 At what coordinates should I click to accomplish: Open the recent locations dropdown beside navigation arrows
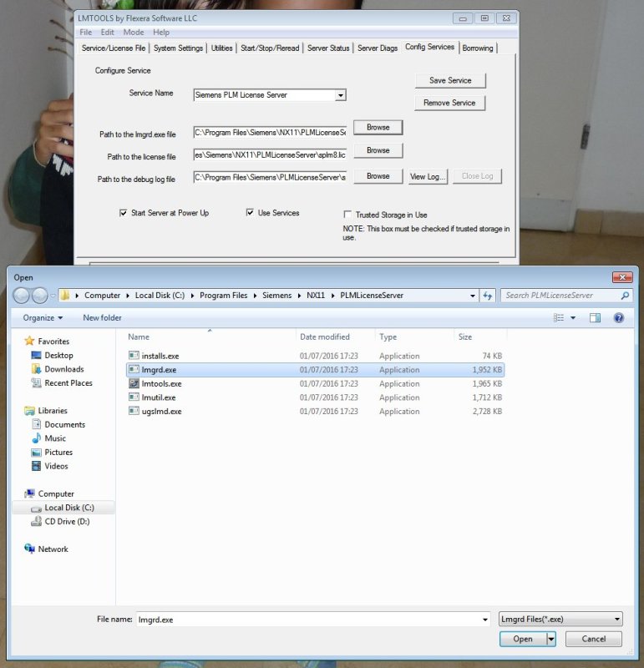click(53, 296)
